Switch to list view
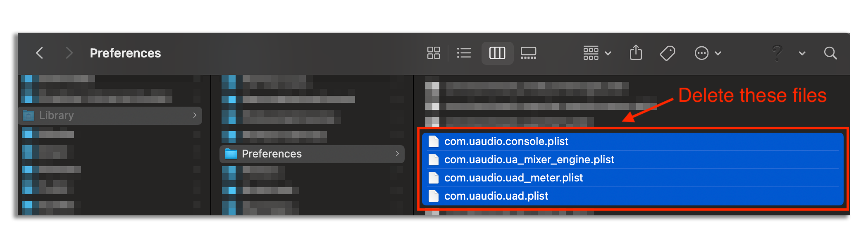This screenshot has height=248, width=868. (464, 53)
